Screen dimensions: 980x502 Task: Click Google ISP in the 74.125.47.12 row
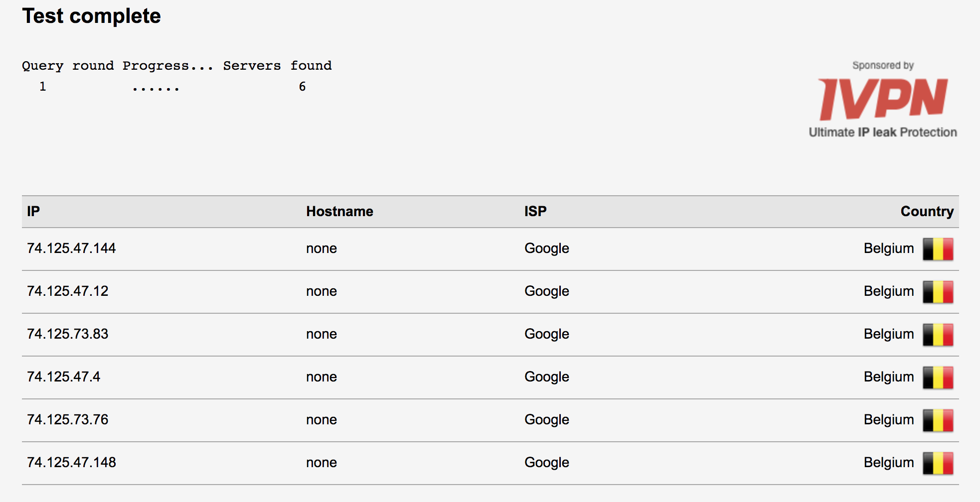pyautogui.click(x=547, y=291)
